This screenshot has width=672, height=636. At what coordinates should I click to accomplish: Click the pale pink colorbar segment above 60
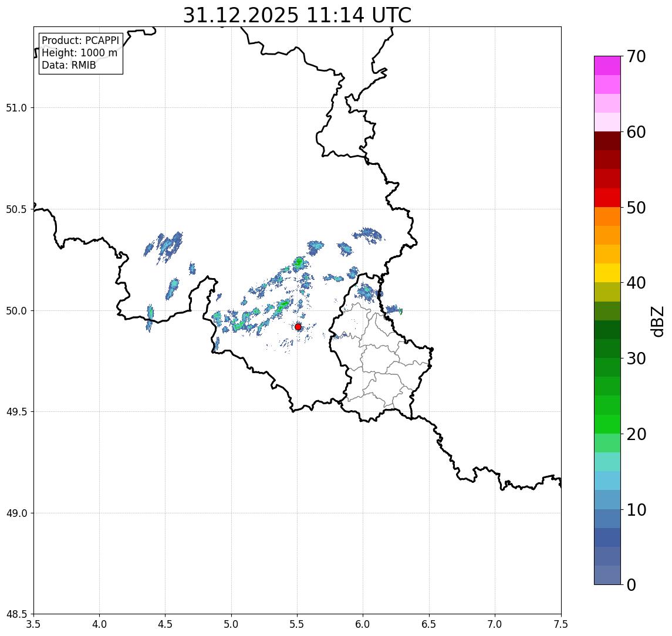[x=607, y=122]
